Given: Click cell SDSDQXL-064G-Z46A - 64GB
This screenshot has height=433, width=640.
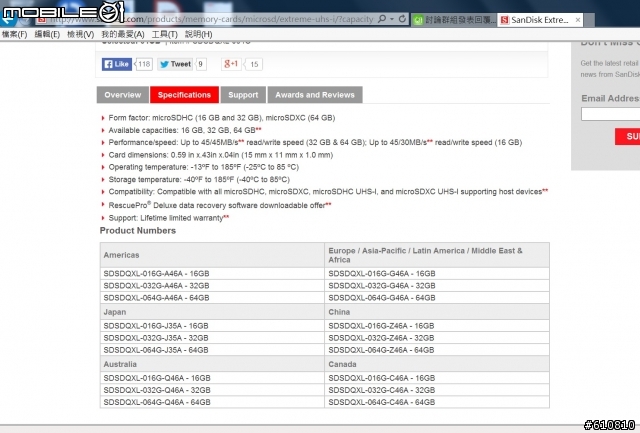Looking at the screenshot, I should click(x=437, y=350).
